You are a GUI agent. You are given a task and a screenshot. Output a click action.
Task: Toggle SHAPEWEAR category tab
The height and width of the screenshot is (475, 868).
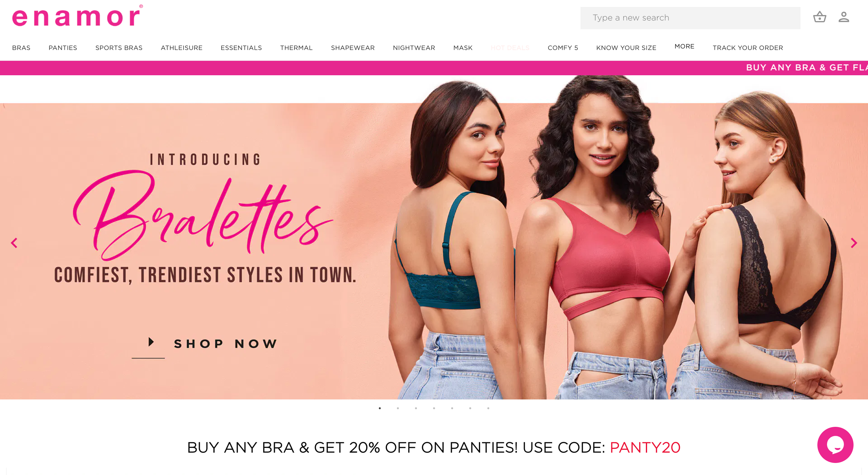point(352,47)
